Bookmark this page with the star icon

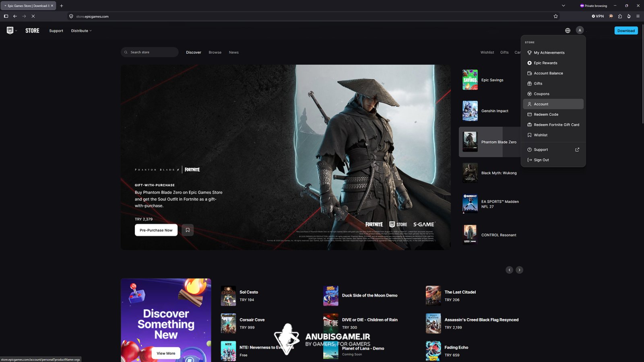tap(556, 16)
